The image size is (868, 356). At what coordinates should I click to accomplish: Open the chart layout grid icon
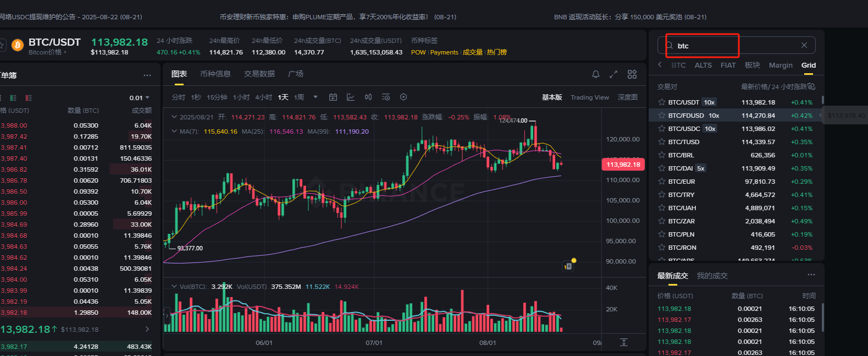[x=632, y=74]
